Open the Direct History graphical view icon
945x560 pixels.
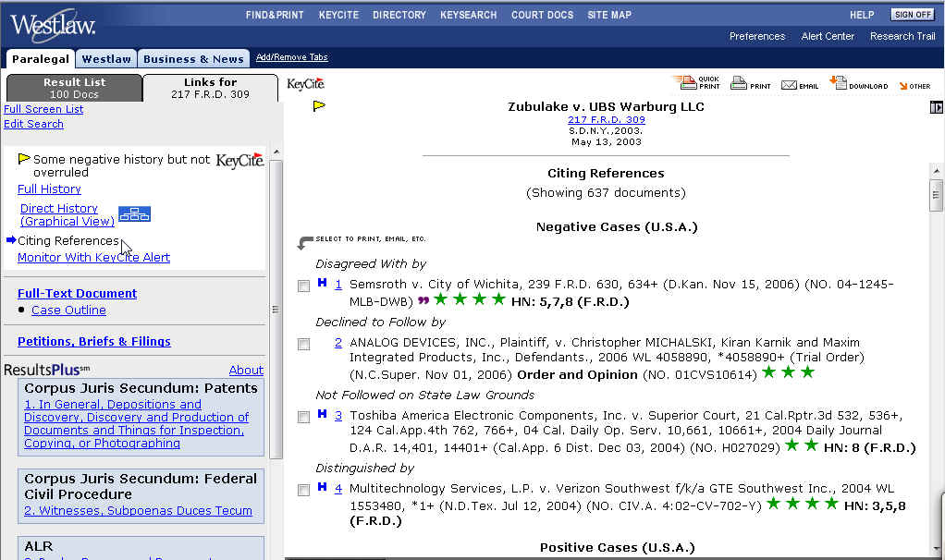coord(134,214)
